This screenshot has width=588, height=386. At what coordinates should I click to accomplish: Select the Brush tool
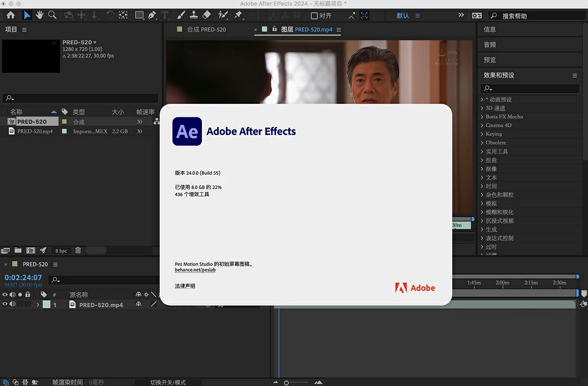pos(181,15)
